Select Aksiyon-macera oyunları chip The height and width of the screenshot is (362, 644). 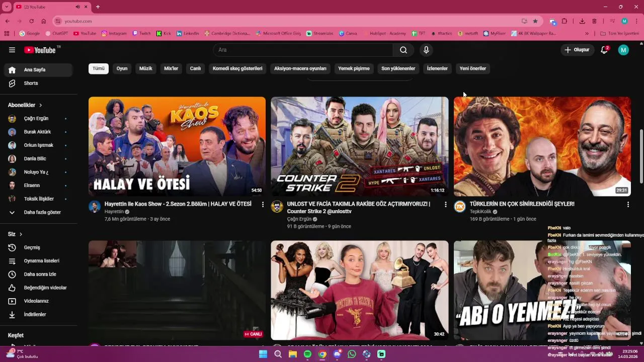pyautogui.click(x=300, y=68)
